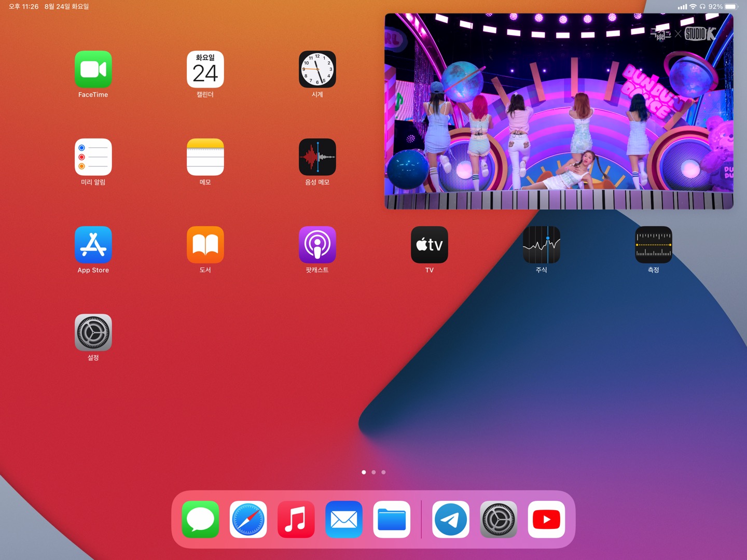
Task: Tap the battery 92% status indicator
Action: (x=723, y=7)
